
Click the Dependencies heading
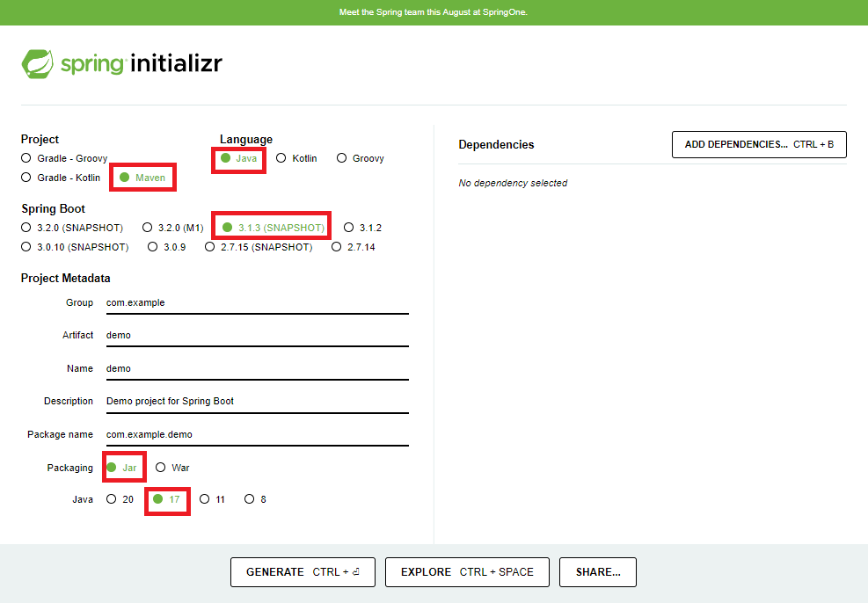(x=496, y=144)
